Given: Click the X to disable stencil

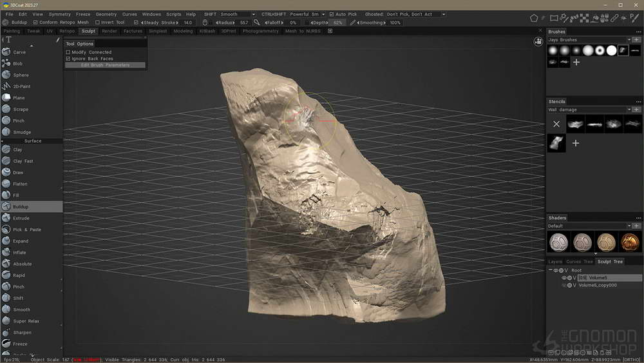Looking at the screenshot, I should [x=556, y=124].
